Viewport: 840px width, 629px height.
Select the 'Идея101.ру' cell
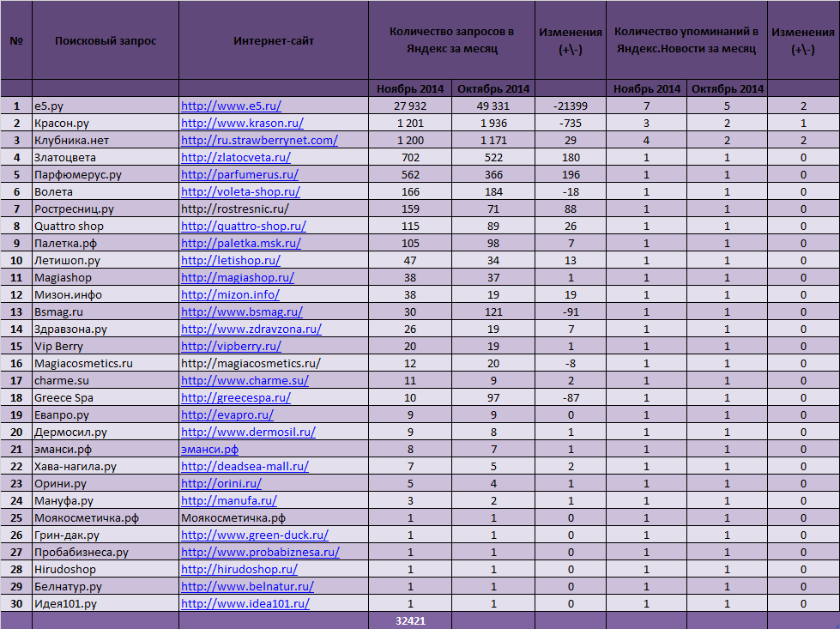[106, 603]
